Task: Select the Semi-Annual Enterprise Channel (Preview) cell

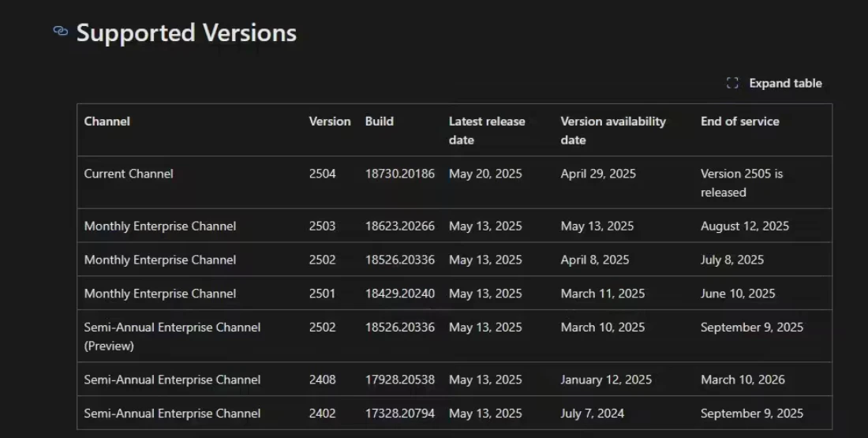Action: pos(172,336)
